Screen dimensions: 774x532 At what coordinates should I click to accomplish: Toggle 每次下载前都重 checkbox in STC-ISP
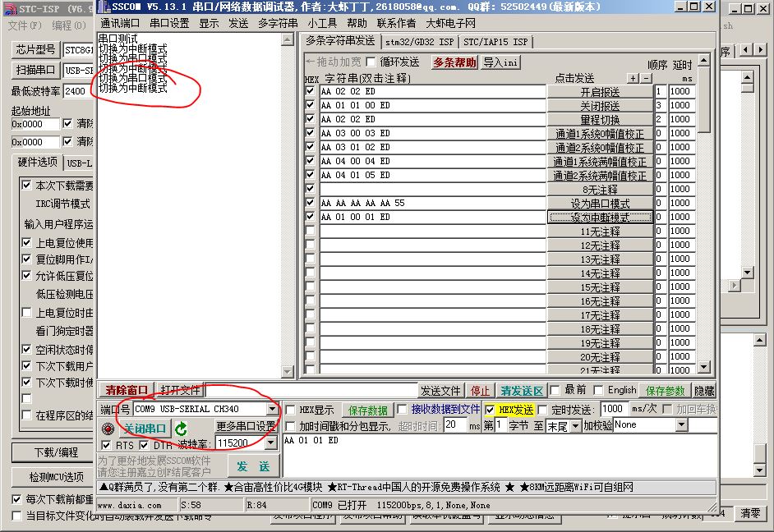tap(16, 498)
